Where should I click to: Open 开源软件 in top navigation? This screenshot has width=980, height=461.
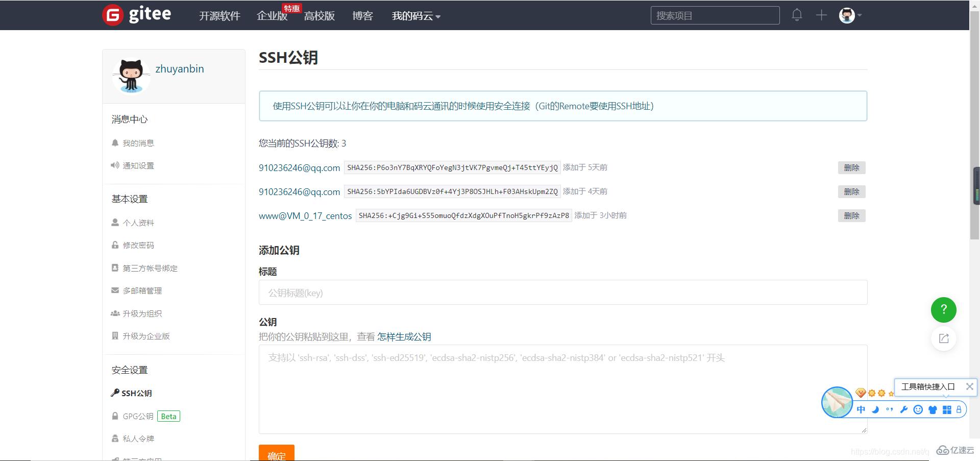pyautogui.click(x=219, y=16)
